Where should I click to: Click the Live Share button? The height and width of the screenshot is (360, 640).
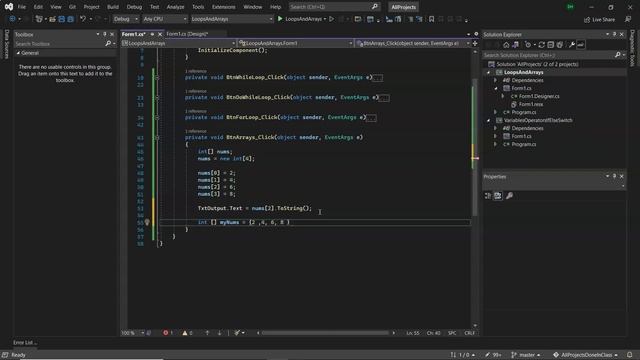[x=600, y=19]
